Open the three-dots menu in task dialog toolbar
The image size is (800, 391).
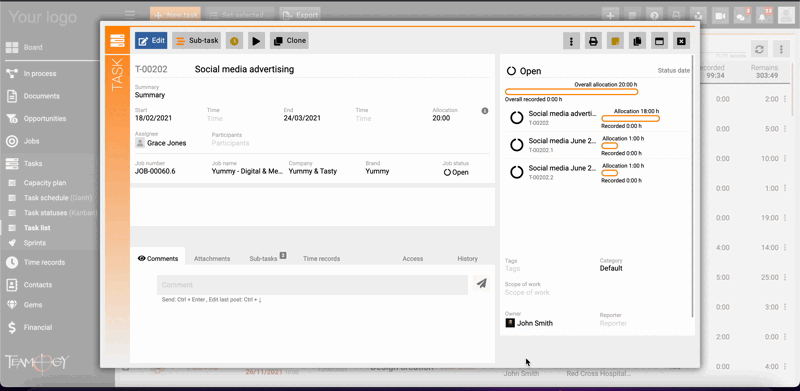[571, 41]
